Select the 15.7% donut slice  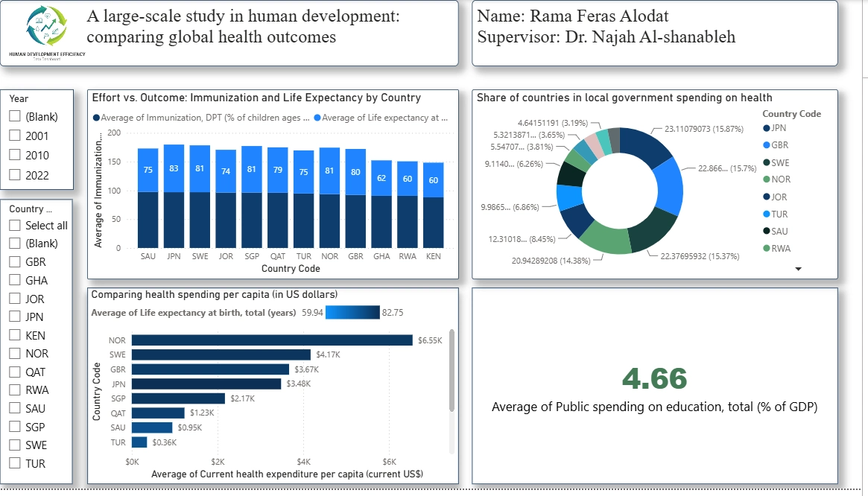(669, 186)
